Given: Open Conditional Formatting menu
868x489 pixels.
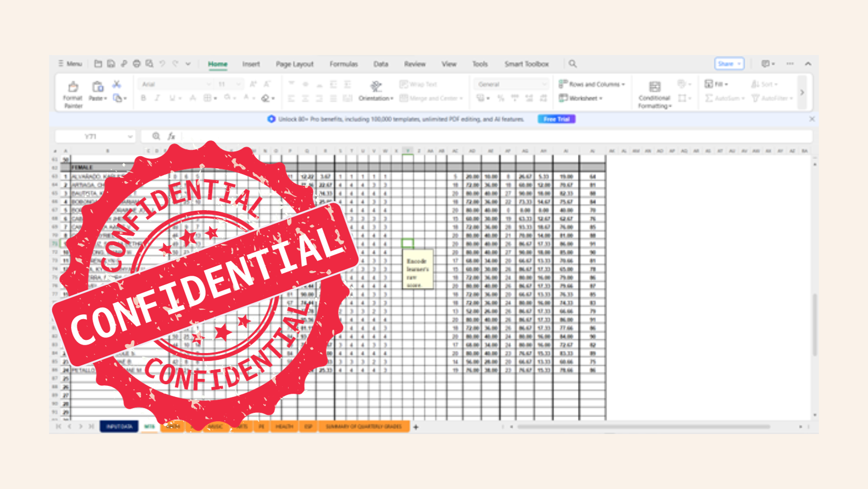Looking at the screenshot, I should [655, 94].
